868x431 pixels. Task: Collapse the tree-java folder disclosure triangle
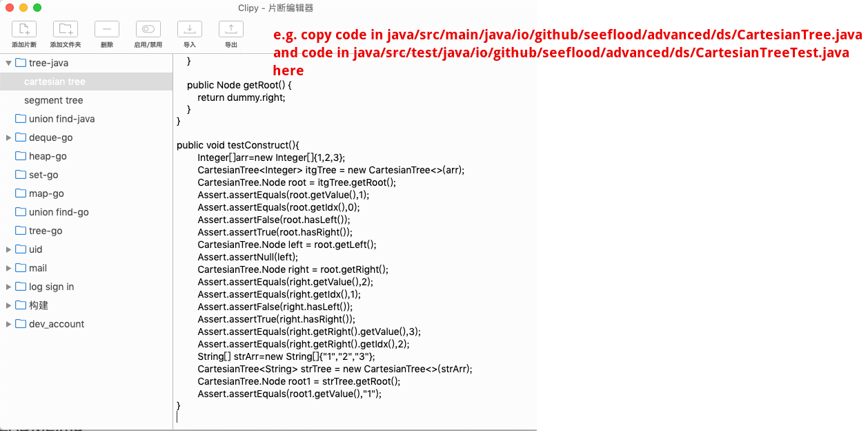click(8, 63)
